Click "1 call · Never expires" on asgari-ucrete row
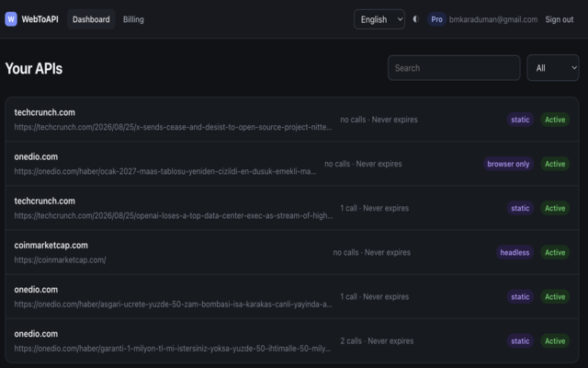 (x=374, y=296)
